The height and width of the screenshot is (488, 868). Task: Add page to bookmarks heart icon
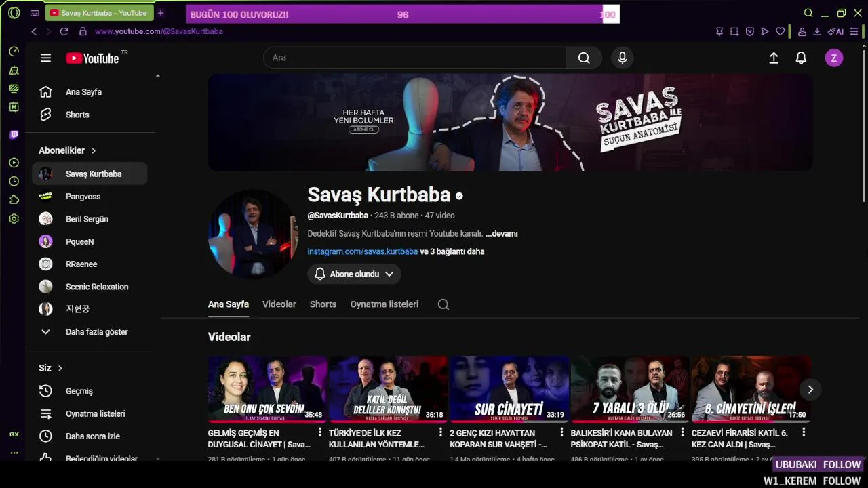click(780, 31)
